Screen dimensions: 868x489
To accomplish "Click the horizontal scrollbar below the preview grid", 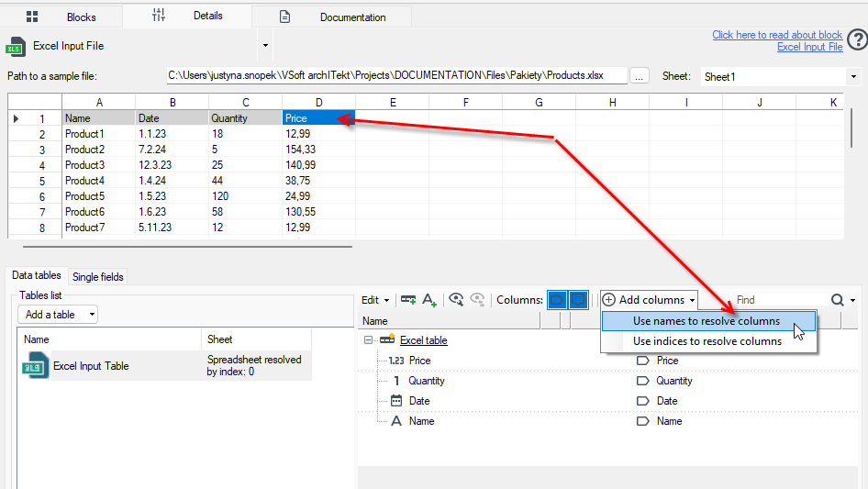I will (x=188, y=247).
